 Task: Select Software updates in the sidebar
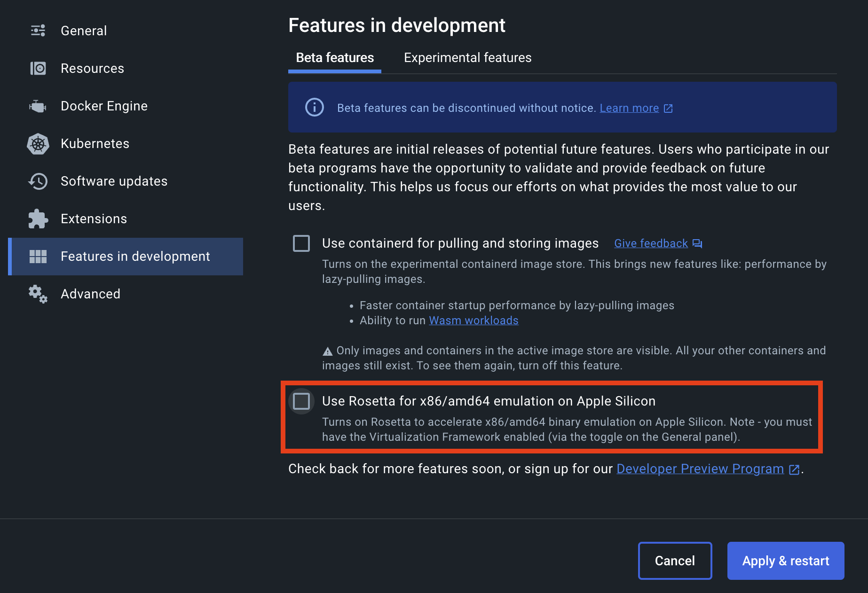point(126,181)
